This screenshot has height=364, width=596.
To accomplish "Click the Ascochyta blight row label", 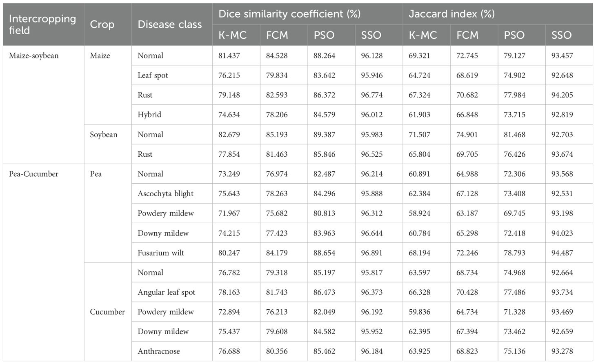I will 165,193.
